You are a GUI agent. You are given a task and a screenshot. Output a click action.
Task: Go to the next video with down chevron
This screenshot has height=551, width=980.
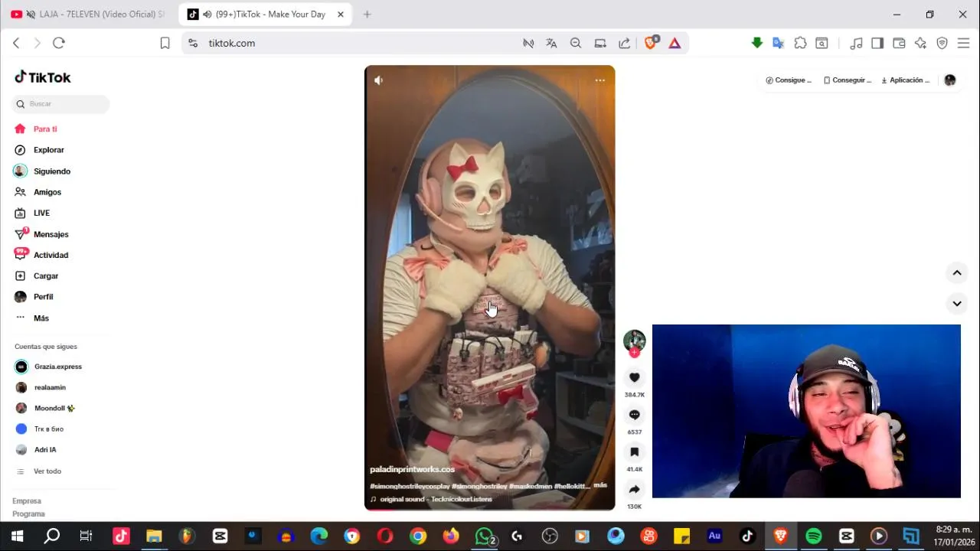(x=957, y=304)
